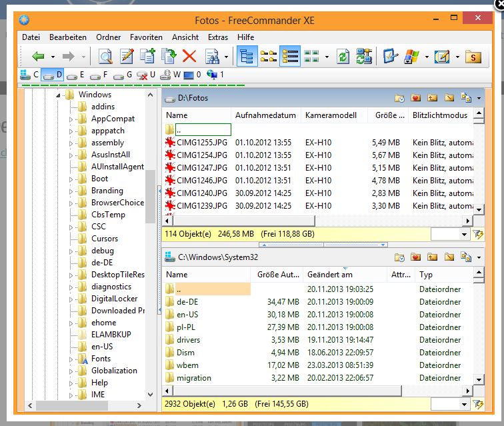Click the Edit file pencil icon
Viewport: 504px width, 426px height.
(127, 57)
